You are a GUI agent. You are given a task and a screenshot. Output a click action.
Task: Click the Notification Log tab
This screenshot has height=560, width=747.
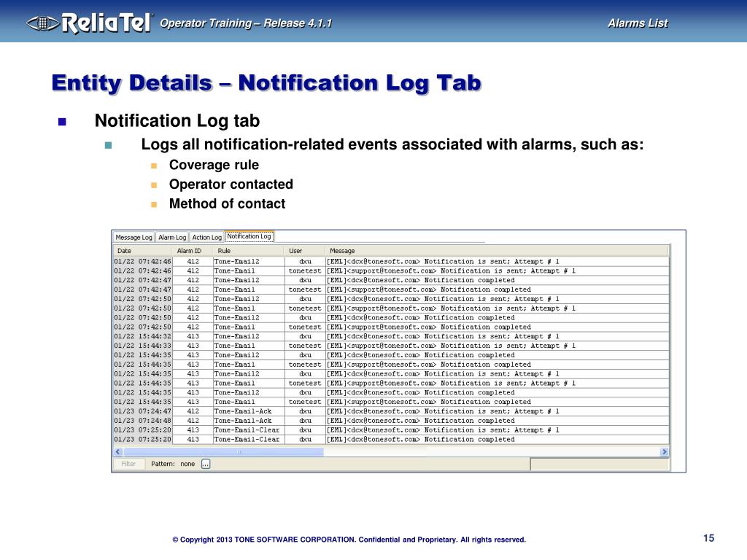pos(249,236)
